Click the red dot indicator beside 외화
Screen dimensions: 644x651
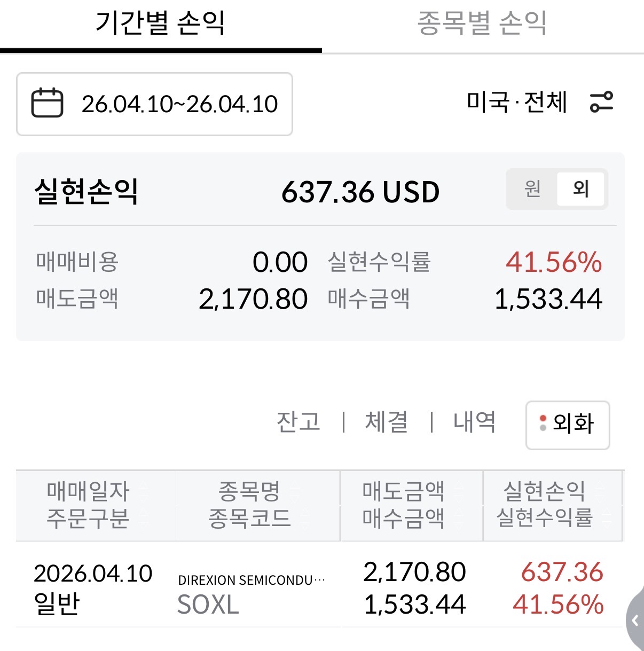tap(543, 418)
